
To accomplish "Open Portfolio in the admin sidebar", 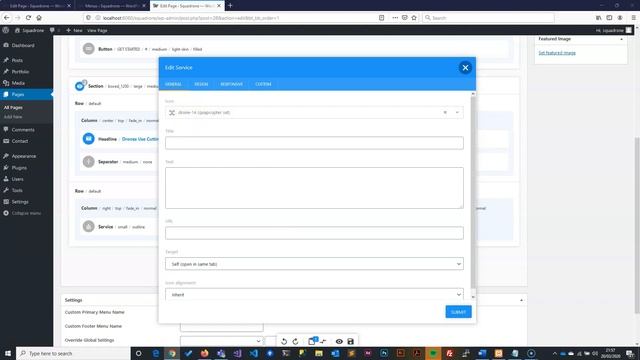I will pyautogui.click(x=20, y=71).
